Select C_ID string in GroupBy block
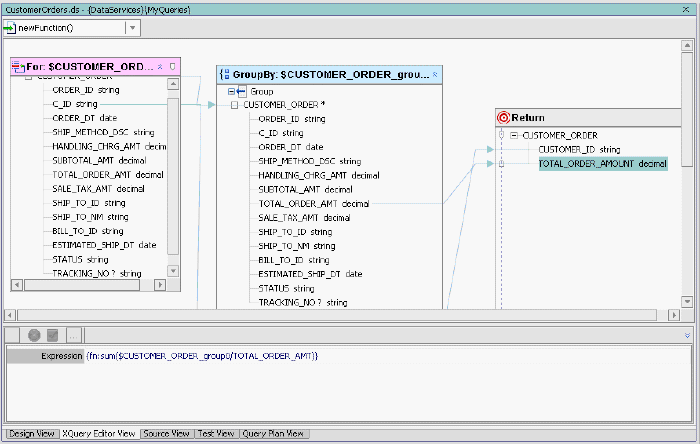 [281, 133]
